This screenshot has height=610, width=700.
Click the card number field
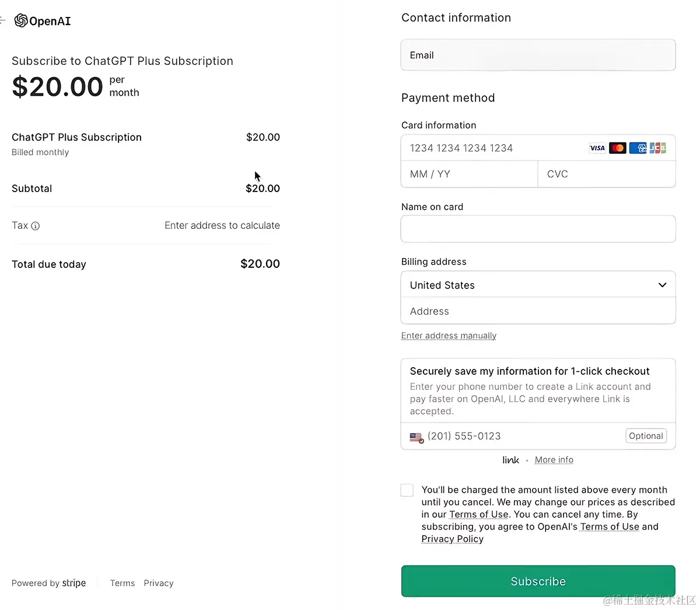pyautogui.click(x=496, y=148)
